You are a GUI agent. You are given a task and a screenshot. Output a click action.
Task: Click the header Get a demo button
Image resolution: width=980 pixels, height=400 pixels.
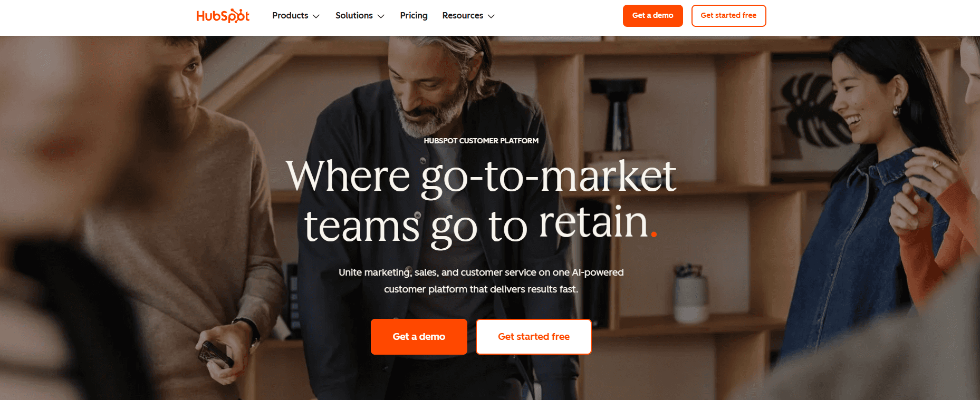pos(652,16)
